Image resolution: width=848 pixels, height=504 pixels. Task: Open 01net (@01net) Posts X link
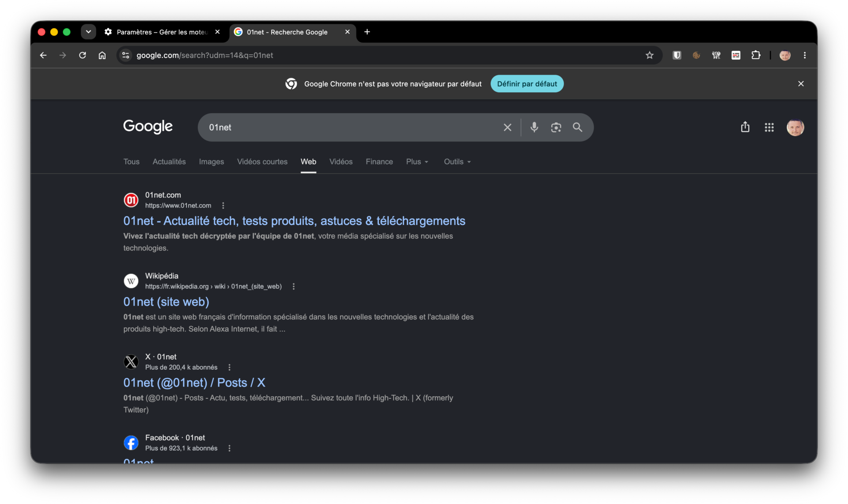click(194, 383)
